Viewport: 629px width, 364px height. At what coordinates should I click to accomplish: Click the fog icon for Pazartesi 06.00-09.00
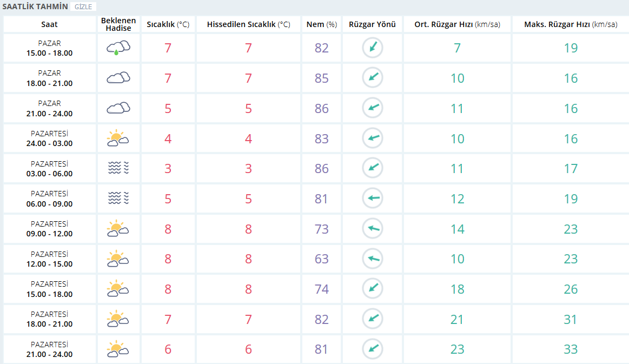point(118,198)
